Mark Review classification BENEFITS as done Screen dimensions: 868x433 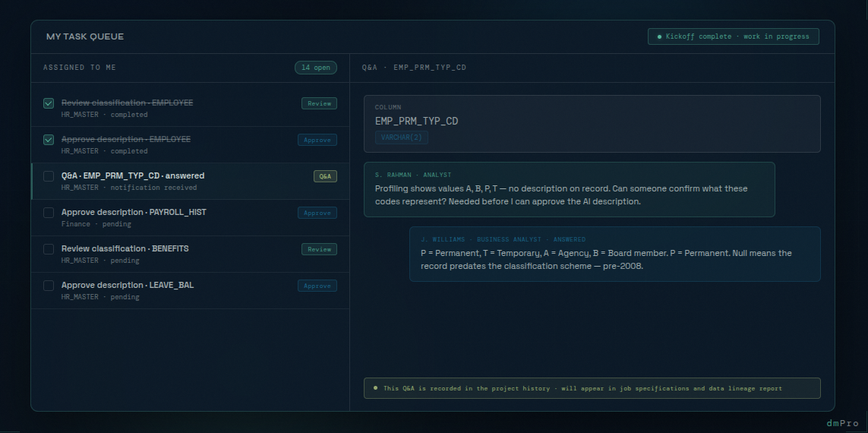pos(49,249)
